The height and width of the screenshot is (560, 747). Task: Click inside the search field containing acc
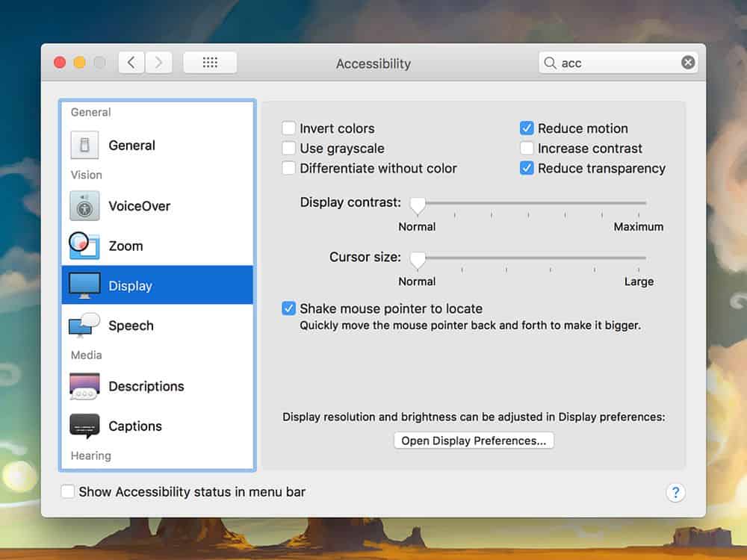pos(616,63)
